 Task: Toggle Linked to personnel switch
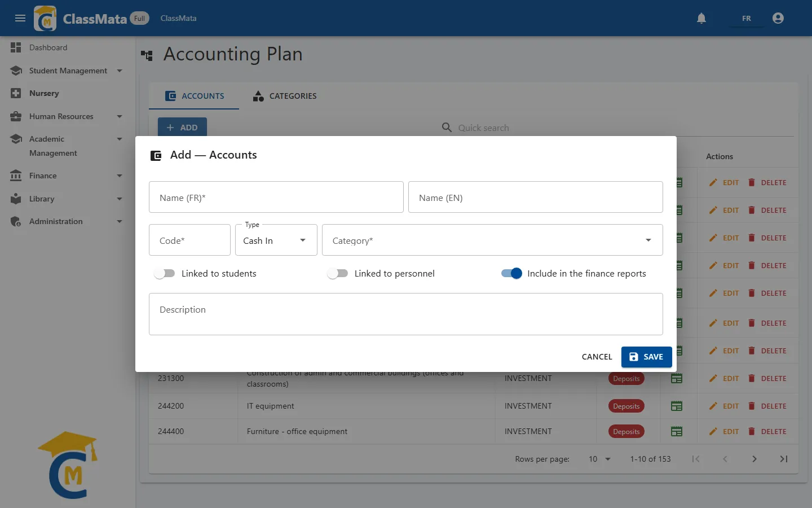pyautogui.click(x=337, y=273)
